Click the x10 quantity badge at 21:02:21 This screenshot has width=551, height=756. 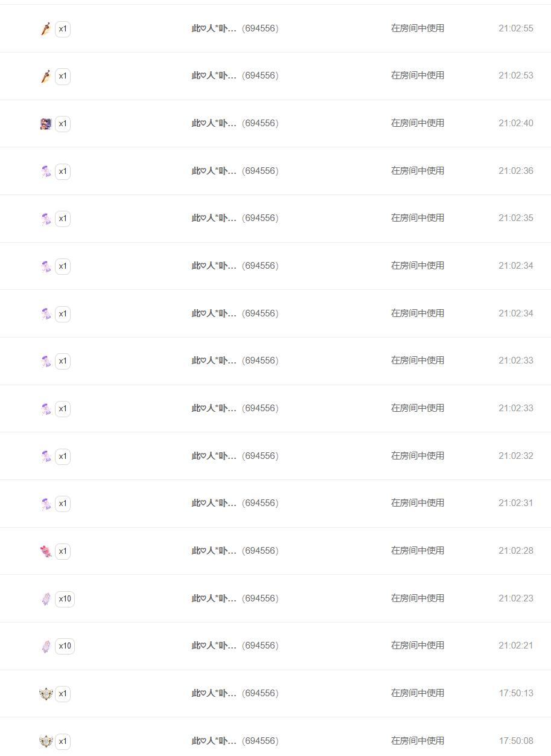[x=65, y=646]
